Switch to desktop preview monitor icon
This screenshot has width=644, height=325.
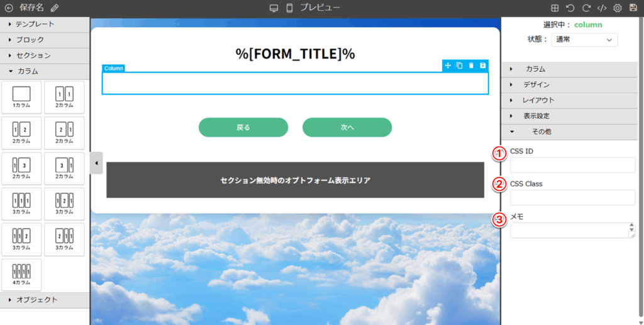pos(274,8)
